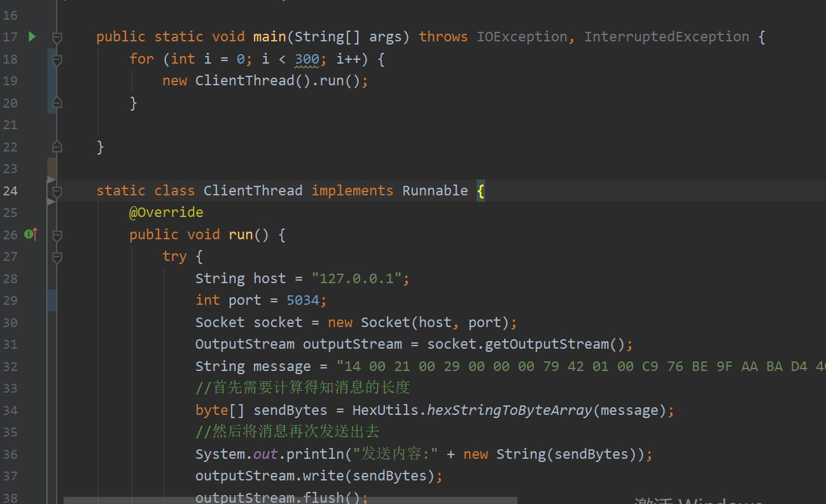Place caret inside the "127.0.0.1" string literal

click(x=356, y=278)
